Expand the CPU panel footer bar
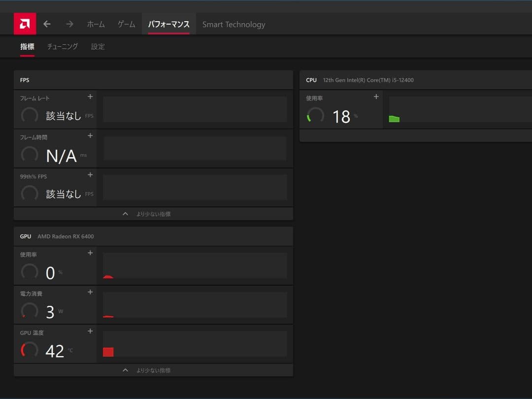This screenshot has height=399, width=532. [x=415, y=135]
